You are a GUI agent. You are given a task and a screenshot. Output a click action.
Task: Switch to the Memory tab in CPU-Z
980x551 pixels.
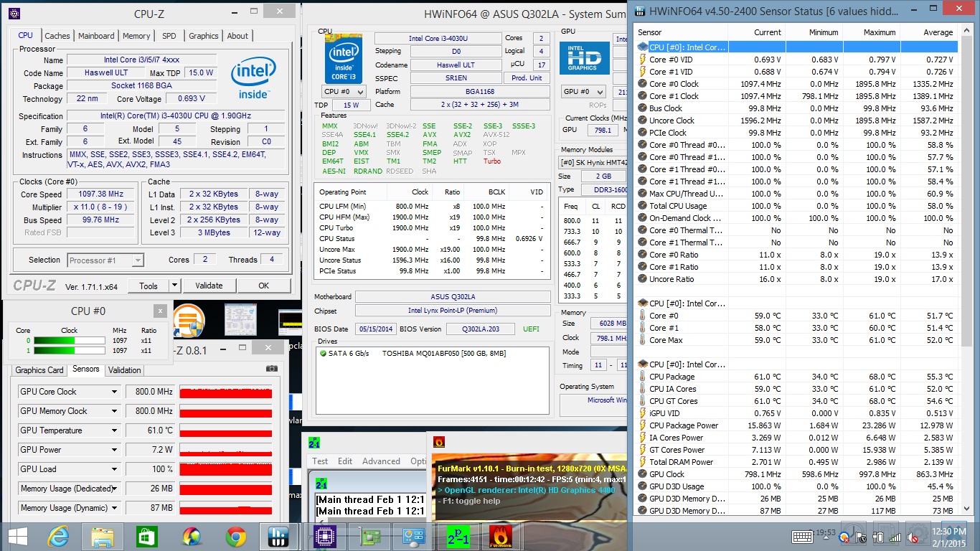[x=136, y=36]
